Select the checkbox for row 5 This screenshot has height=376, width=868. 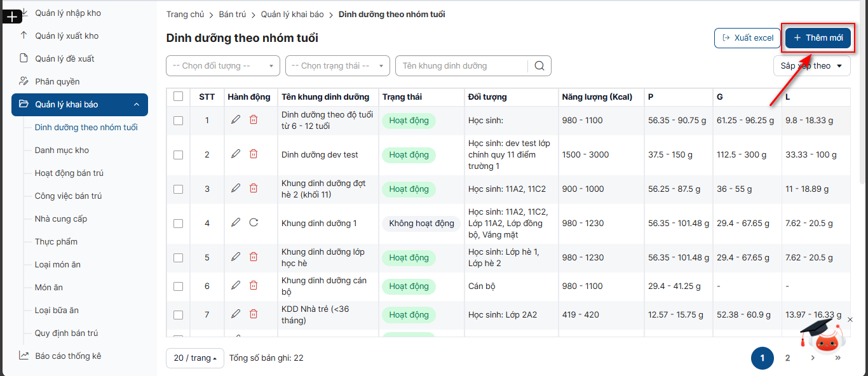tap(178, 257)
